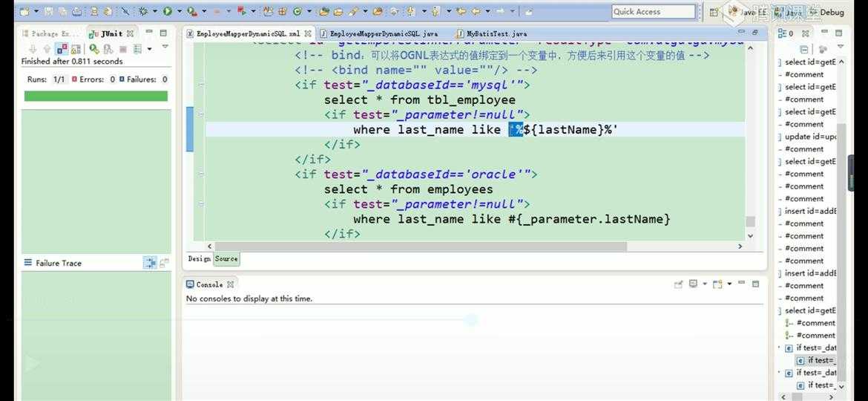Screen dimensions: 868x401
Task: Click the Search flashlight toolbar icon
Action: click(352, 11)
